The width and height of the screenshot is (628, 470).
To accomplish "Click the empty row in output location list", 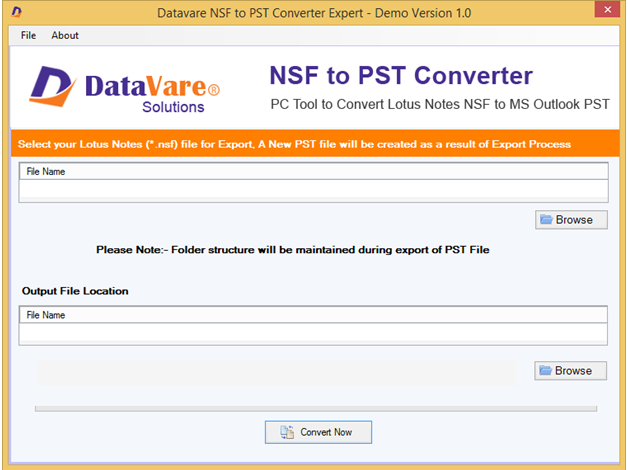I will [x=314, y=332].
